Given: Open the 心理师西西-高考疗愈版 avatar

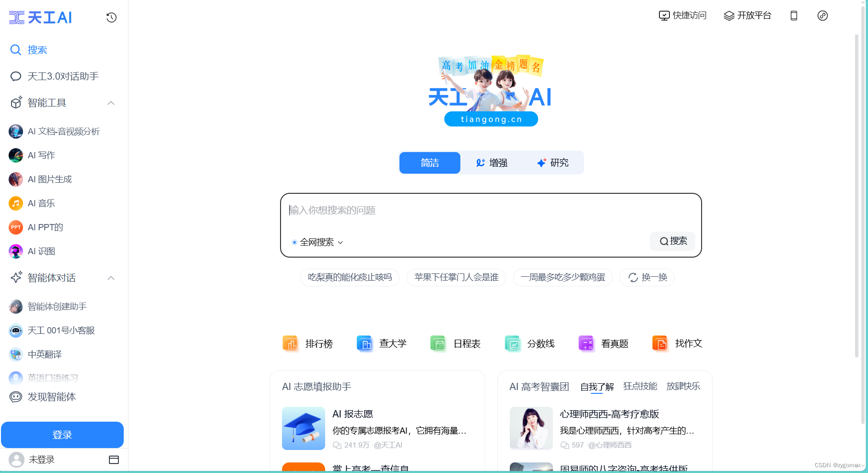Looking at the screenshot, I should pyautogui.click(x=531, y=428).
